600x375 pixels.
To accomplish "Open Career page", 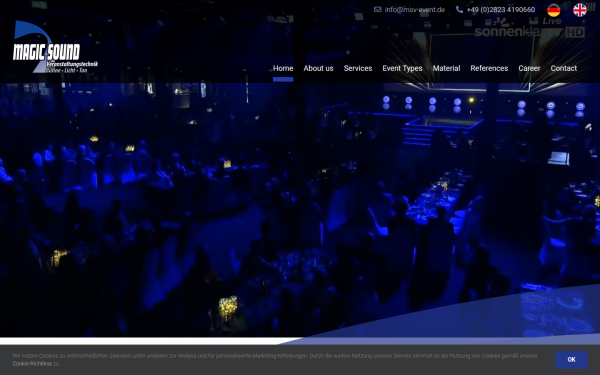I will pyautogui.click(x=529, y=68).
